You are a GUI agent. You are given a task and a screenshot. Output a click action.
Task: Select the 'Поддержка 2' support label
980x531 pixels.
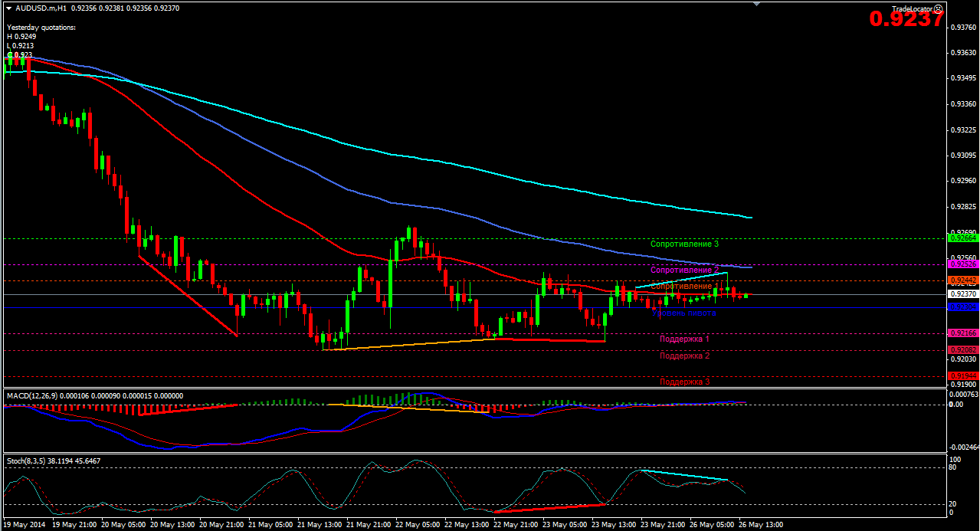coord(684,356)
